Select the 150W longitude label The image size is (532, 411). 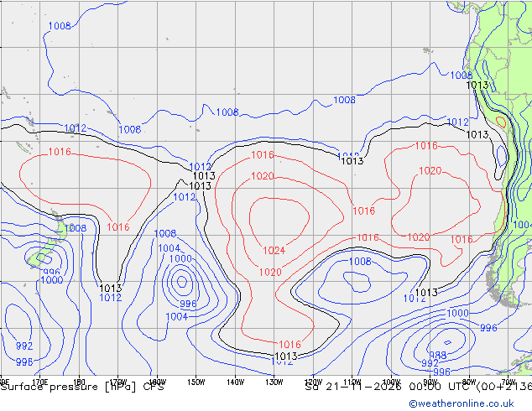coord(196,382)
